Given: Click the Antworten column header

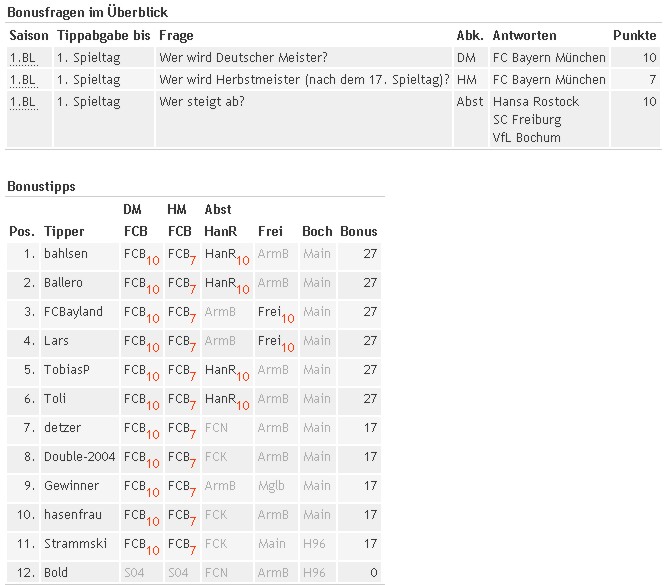Looking at the screenshot, I should [x=524, y=35].
